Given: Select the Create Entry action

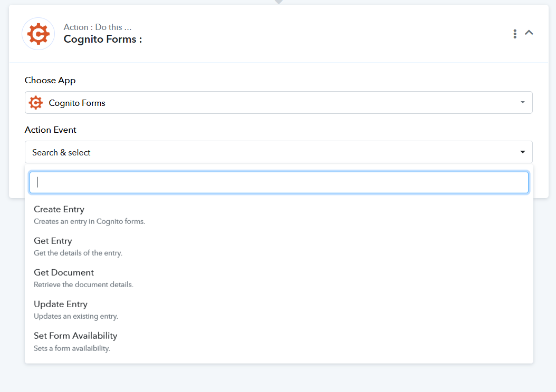Looking at the screenshot, I should [x=279, y=215].
